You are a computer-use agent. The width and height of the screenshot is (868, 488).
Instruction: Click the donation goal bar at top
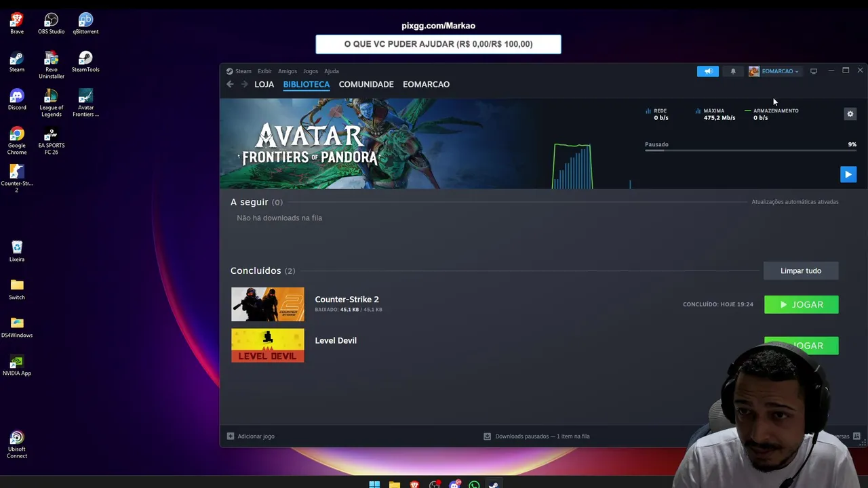tap(438, 44)
